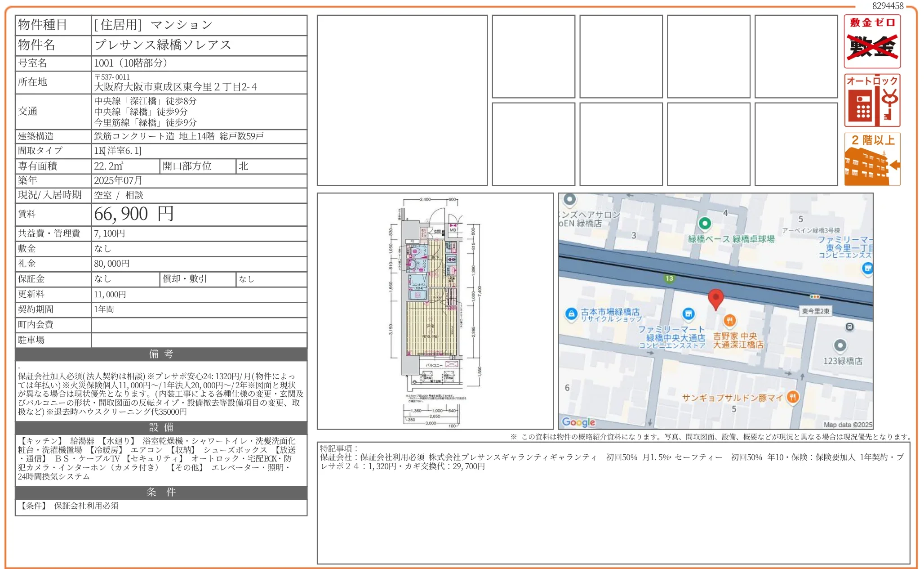Click the 設備 section header bar

click(x=161, y=427)
